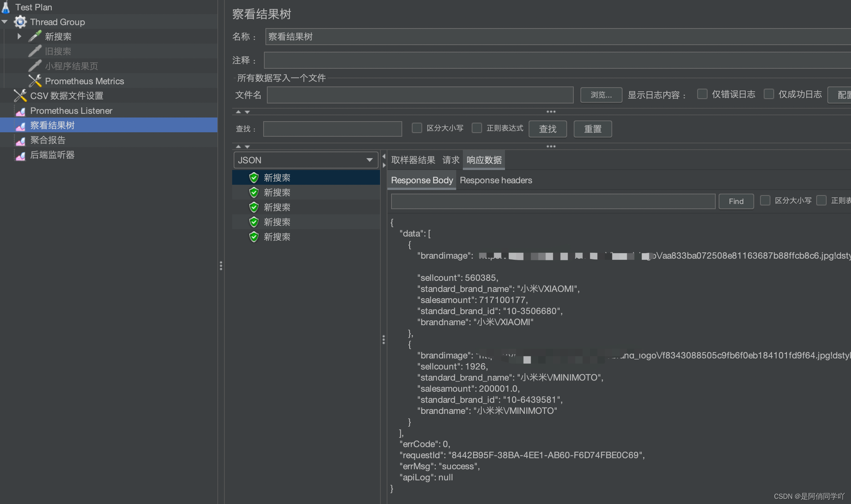This screenshot has width=851, height=504.
Task: Enable the 仅错误日志 checkbox
Action: (702, 94)
